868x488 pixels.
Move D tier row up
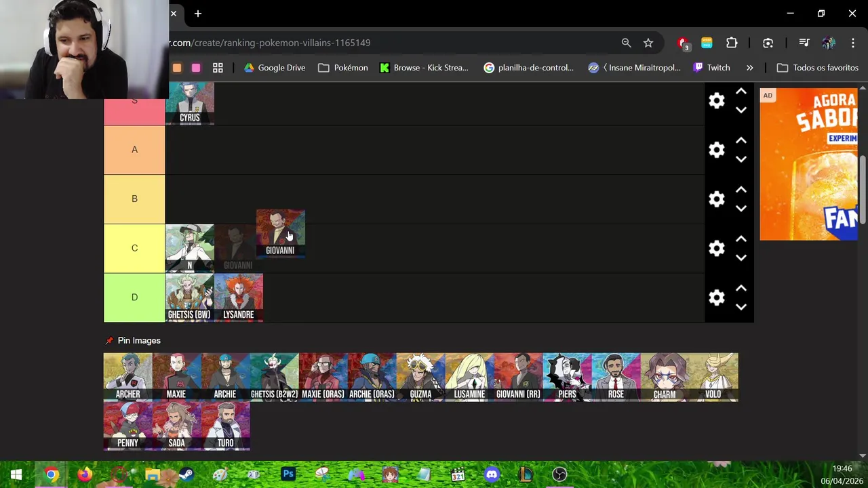click(x=741, y=288)
